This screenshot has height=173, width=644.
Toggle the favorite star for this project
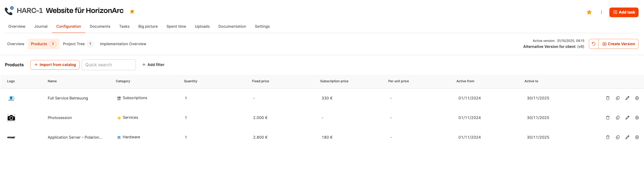click(x=589, y=12)
